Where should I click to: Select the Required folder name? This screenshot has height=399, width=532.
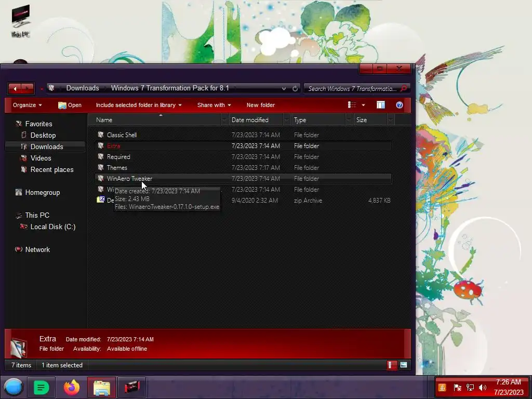tap(118, 157)
